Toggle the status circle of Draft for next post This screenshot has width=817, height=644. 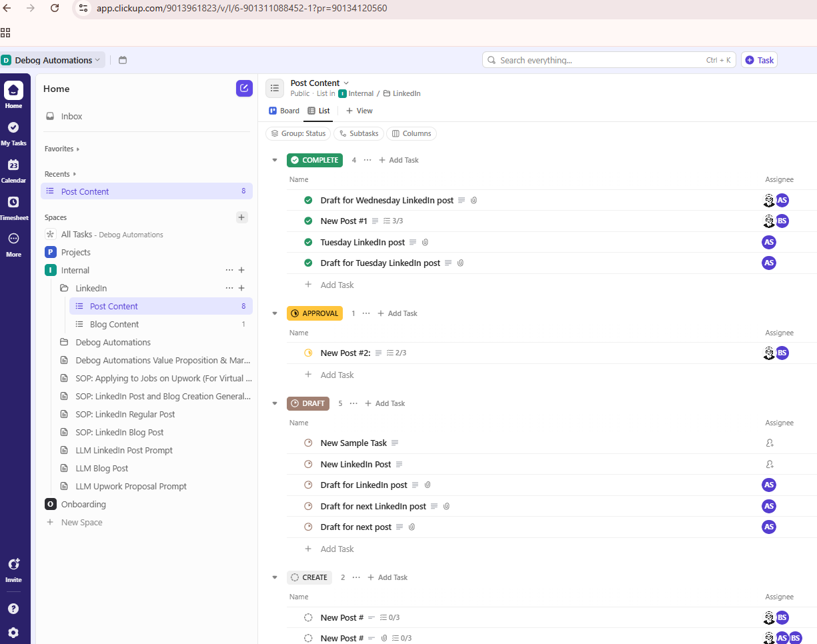(308, 527)
